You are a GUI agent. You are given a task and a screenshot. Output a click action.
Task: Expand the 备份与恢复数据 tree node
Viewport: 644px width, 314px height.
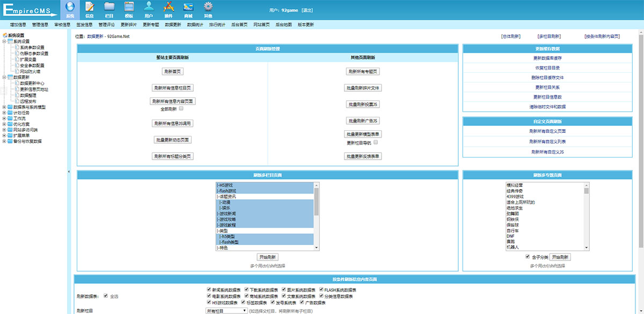point(4,141)
